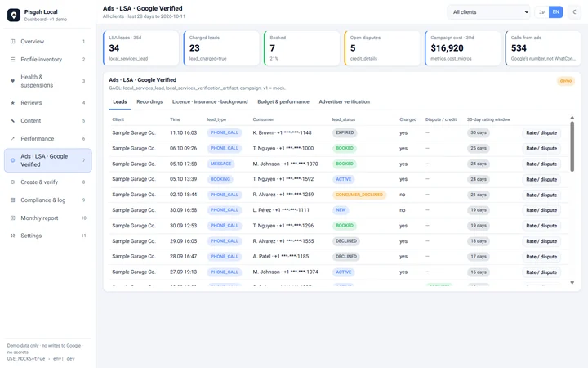This screenshot has height=368, width=588.
Task: Click the Booked 7 card
Action: 302,48
